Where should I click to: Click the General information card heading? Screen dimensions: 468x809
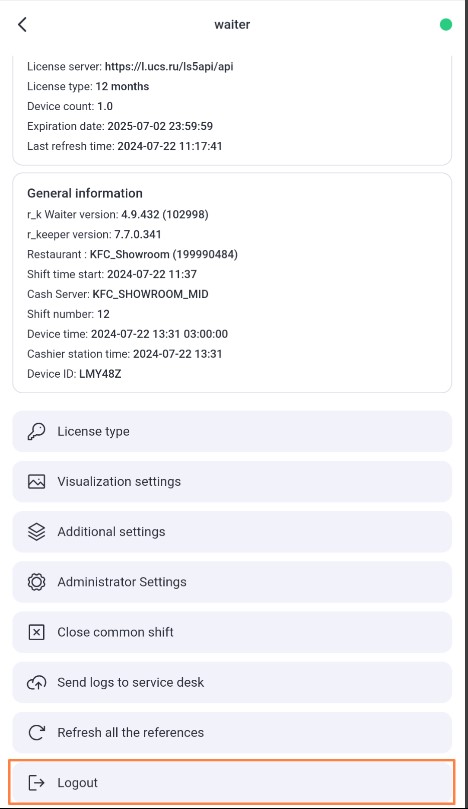(x=85, y=193)
